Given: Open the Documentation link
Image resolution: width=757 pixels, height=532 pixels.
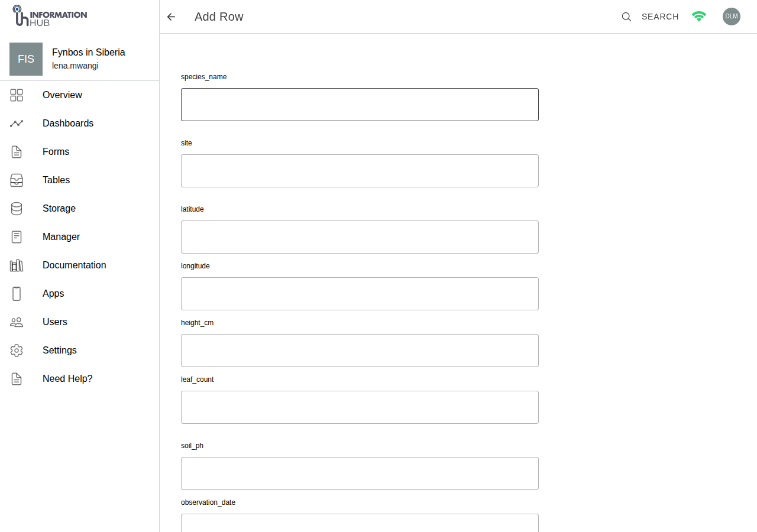Looking at the screenshot, I should pos(75,265).
